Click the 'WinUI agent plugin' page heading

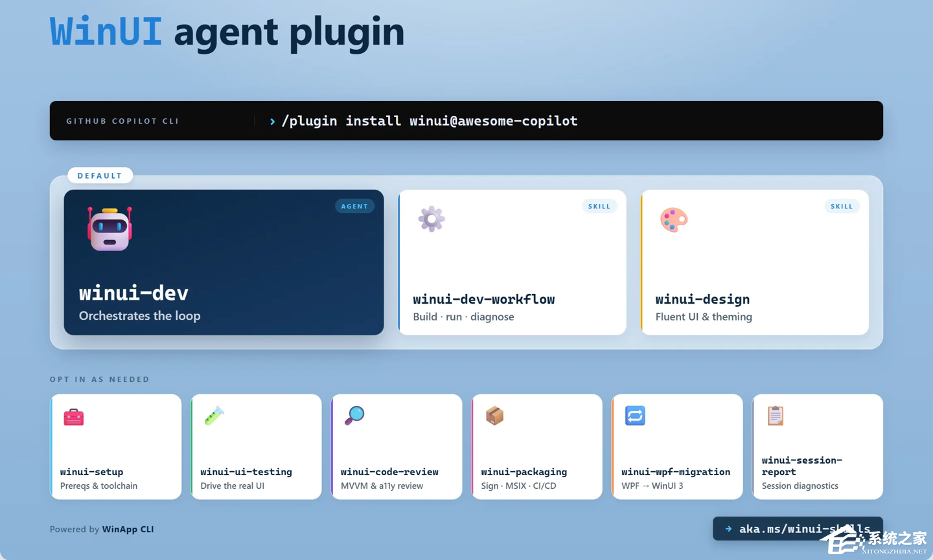pos(227,31)
